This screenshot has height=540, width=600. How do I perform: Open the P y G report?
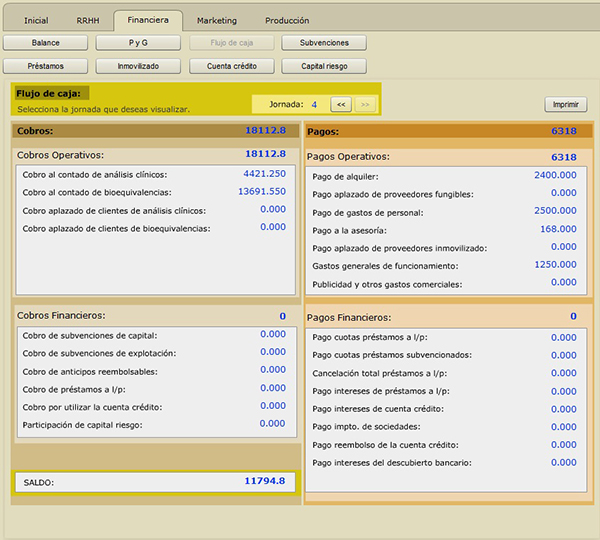[x=138, y=43]
